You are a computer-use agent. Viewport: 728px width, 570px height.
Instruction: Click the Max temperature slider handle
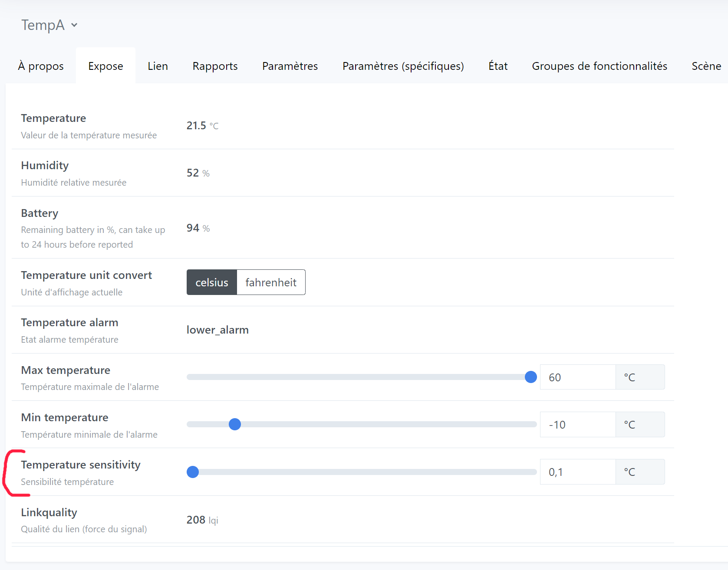coord(530,377)
